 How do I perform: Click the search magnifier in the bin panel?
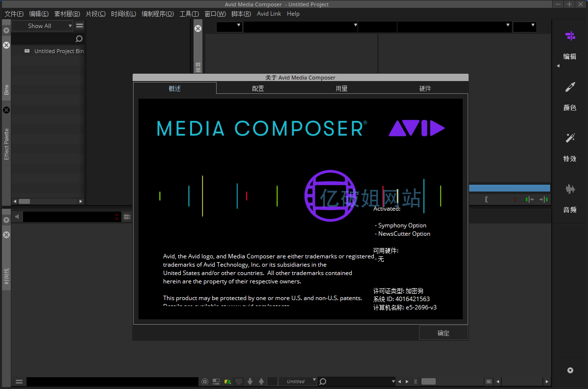tap(79, 38)
